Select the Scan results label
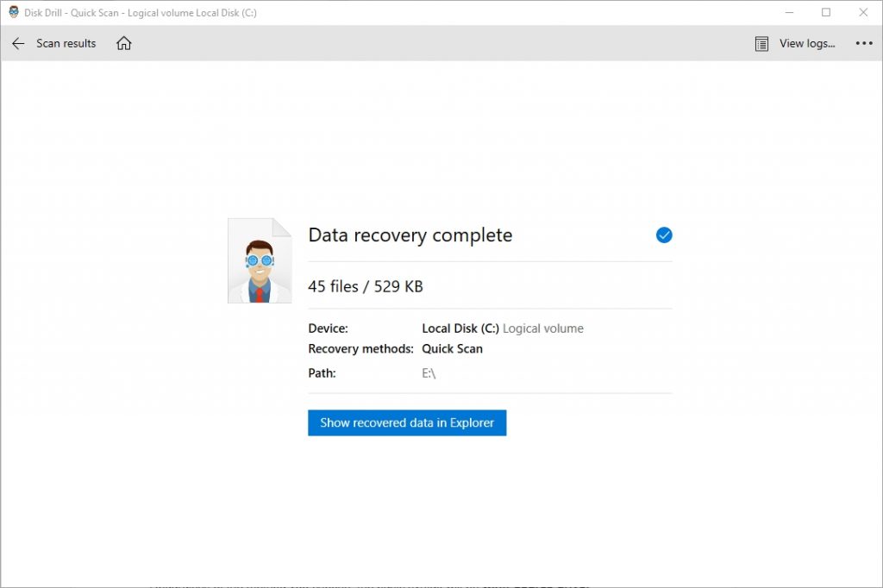The width and height of the screenshot is (883, 588). 66,43
